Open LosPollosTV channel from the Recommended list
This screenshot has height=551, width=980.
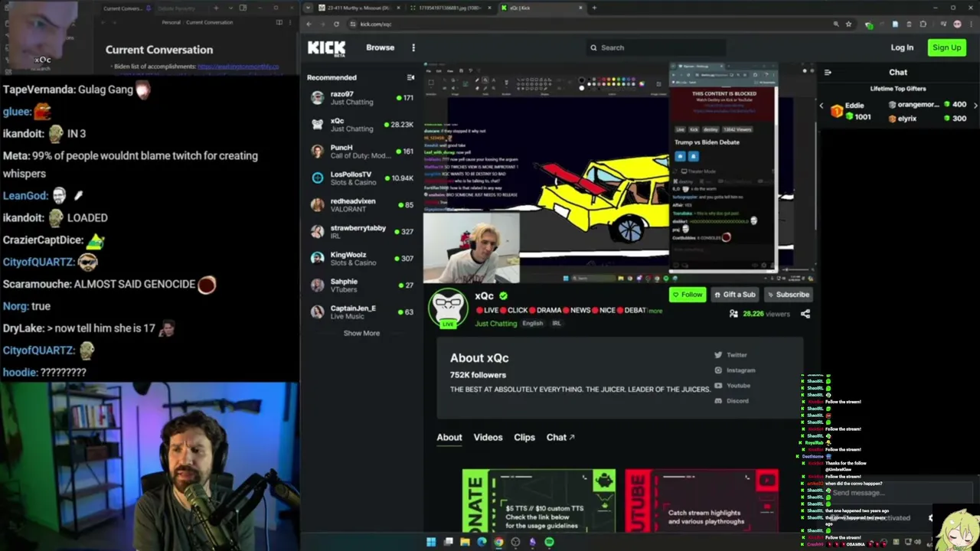coord(361,178)
